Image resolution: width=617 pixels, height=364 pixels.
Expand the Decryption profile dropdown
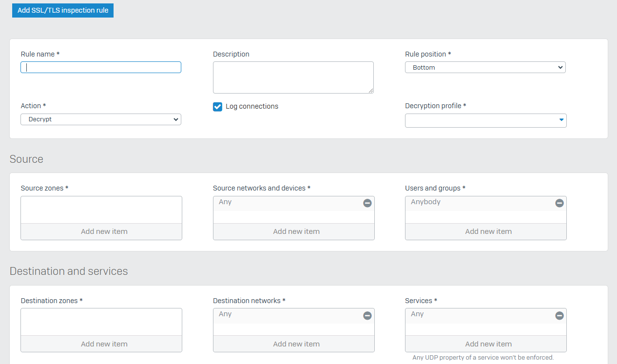tap(485, 120)
